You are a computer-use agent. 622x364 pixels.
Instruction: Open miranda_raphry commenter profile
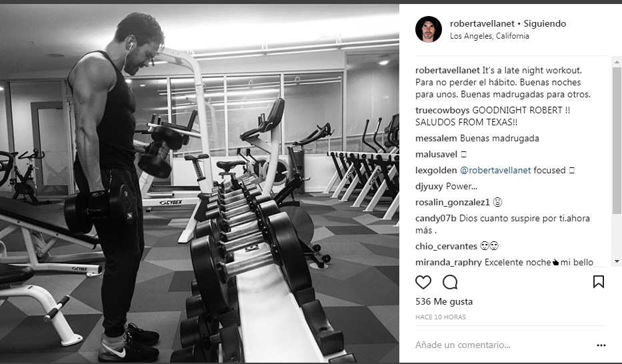point(448,263)
